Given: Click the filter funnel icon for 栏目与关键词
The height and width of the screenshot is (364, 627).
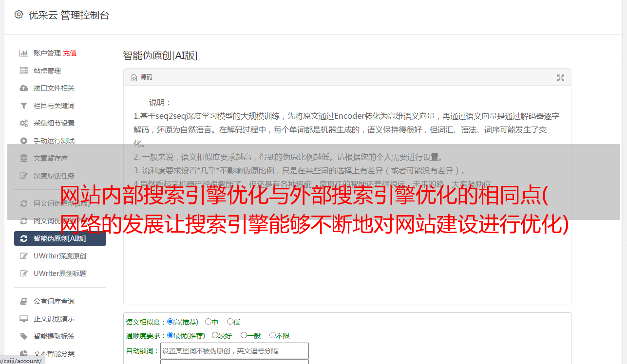Looking at the screenshot, I should [23, 106].
